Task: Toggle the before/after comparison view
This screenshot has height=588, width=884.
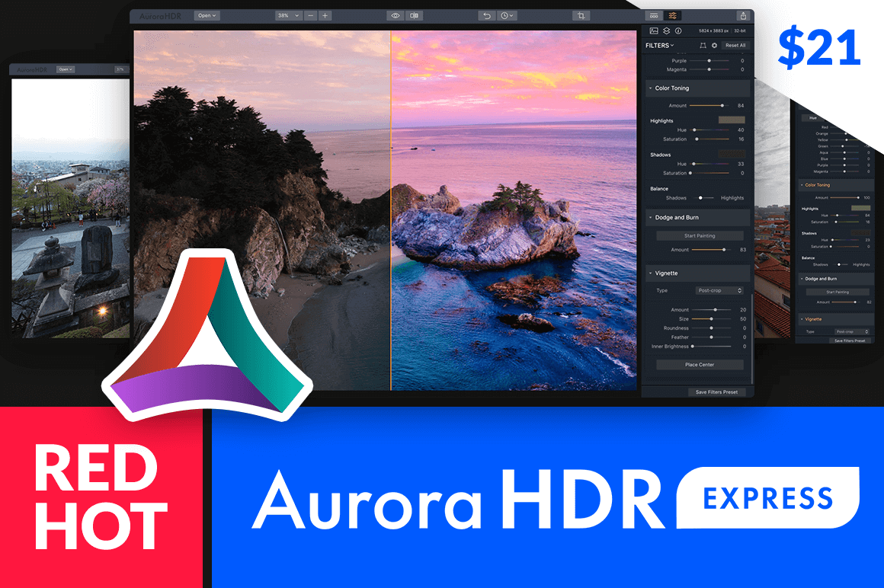Action: pos(412,14)
